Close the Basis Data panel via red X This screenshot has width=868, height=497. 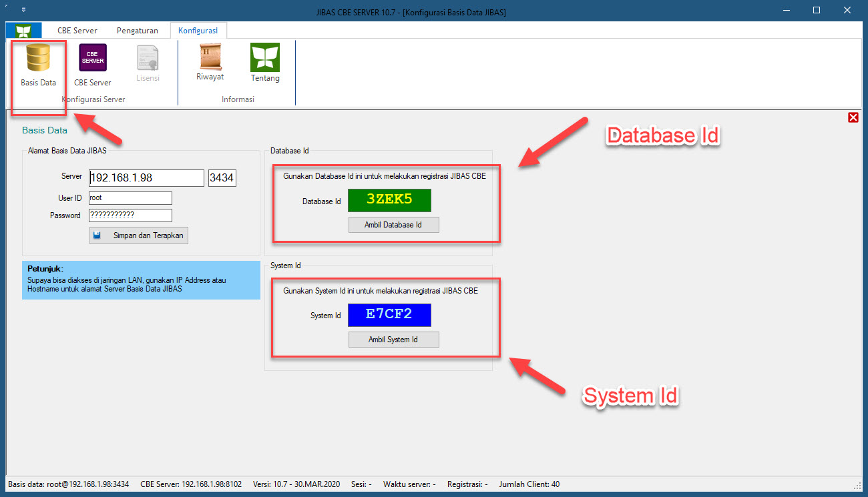coord(853,117)
